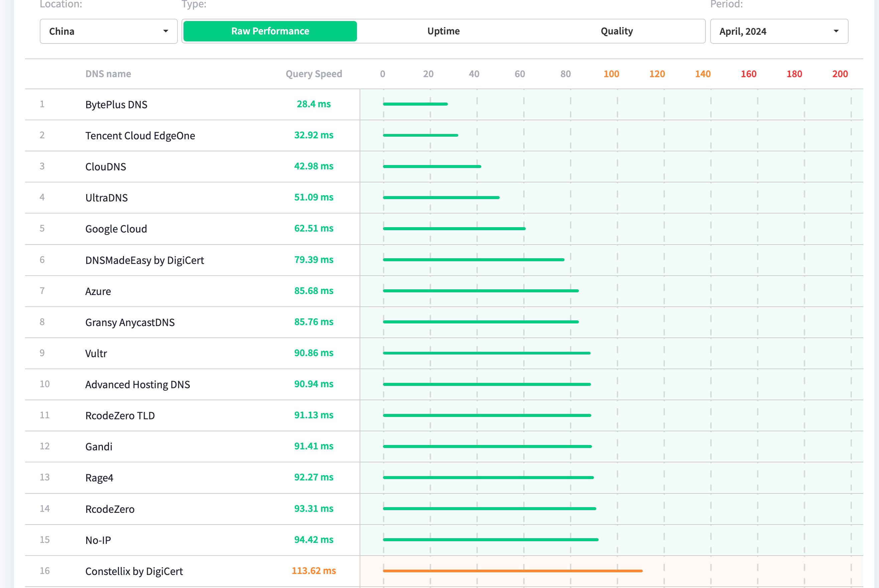Open the Gransy AnycastDNS entry
The width and height of the screenshot is (879, 588).
click(x=130, y=322)
